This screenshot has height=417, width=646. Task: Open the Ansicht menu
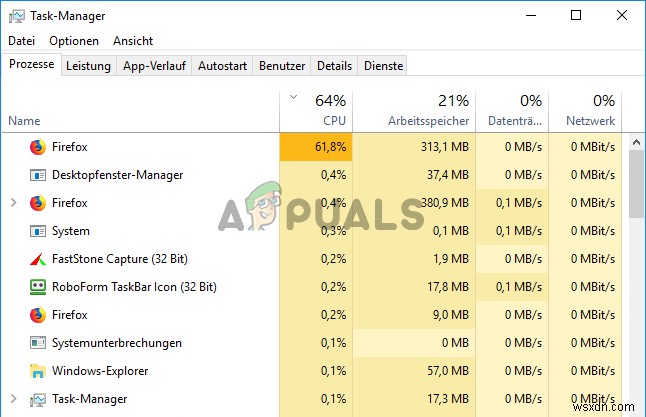click(133, 41)
